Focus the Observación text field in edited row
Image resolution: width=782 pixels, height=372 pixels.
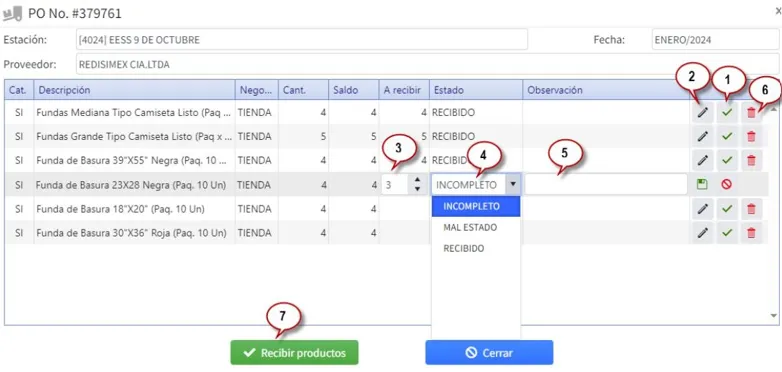click(606, 185)
